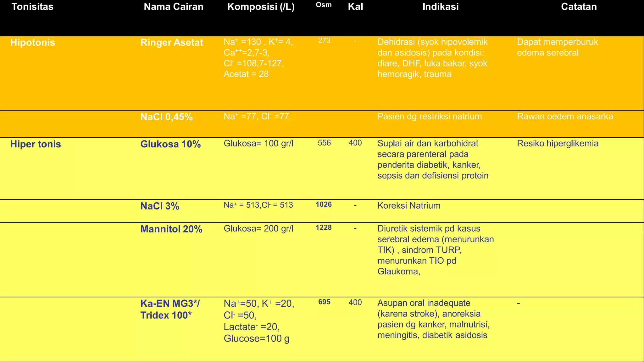Click the 1026 osmolarity value
The image size is (644, 362).
click(324, 205)
